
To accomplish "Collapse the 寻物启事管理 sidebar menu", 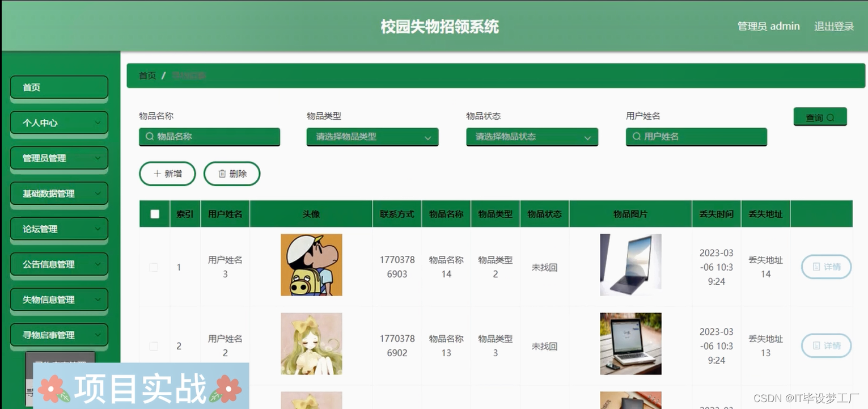I will coord(59,335).
